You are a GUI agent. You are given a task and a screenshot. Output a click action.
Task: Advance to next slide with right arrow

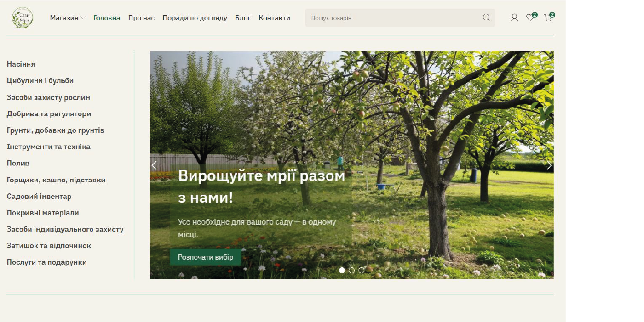pos(548,165)
